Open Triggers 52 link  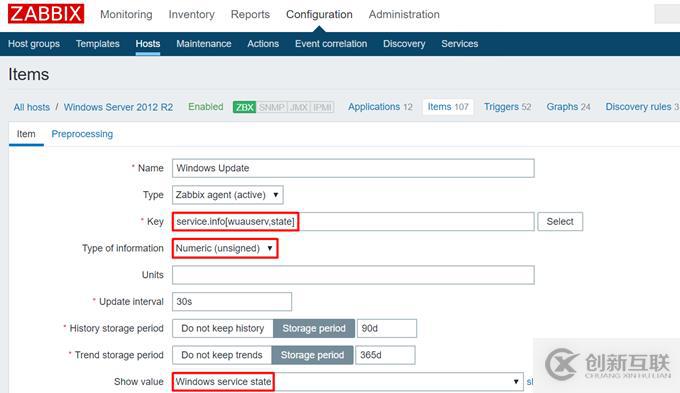507,107
